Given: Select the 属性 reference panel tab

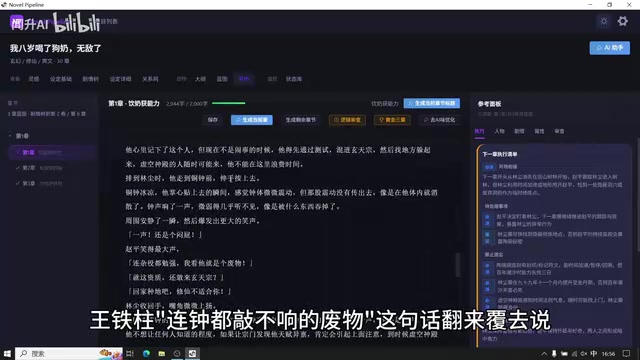Looking at the screenshot, I should pyautogui.click(x=539, y=131).
